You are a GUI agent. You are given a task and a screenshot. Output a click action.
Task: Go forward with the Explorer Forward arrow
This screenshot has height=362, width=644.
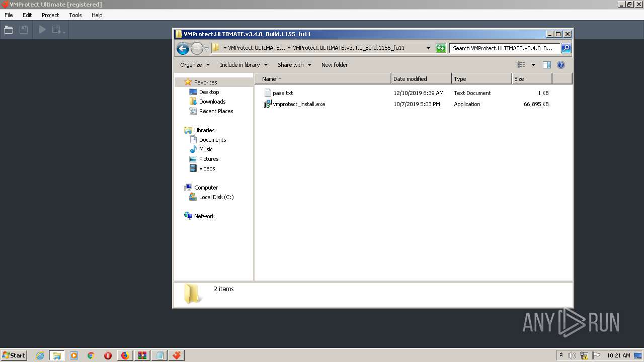(x=196, y=48)
